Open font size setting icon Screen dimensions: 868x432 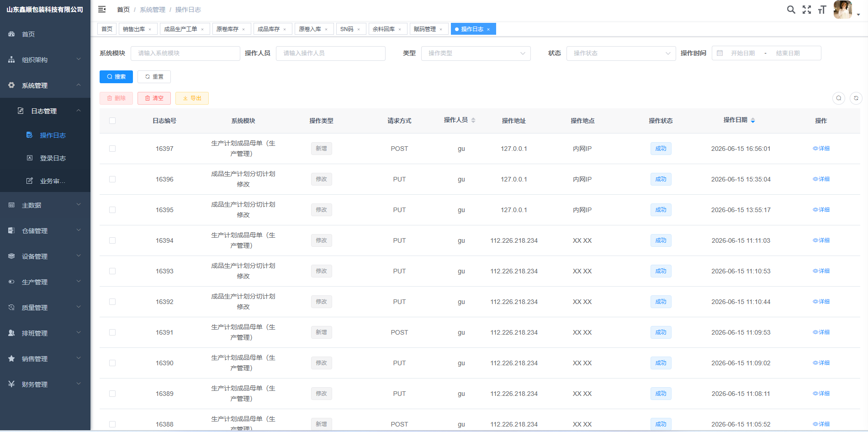(x=822, y=10)
